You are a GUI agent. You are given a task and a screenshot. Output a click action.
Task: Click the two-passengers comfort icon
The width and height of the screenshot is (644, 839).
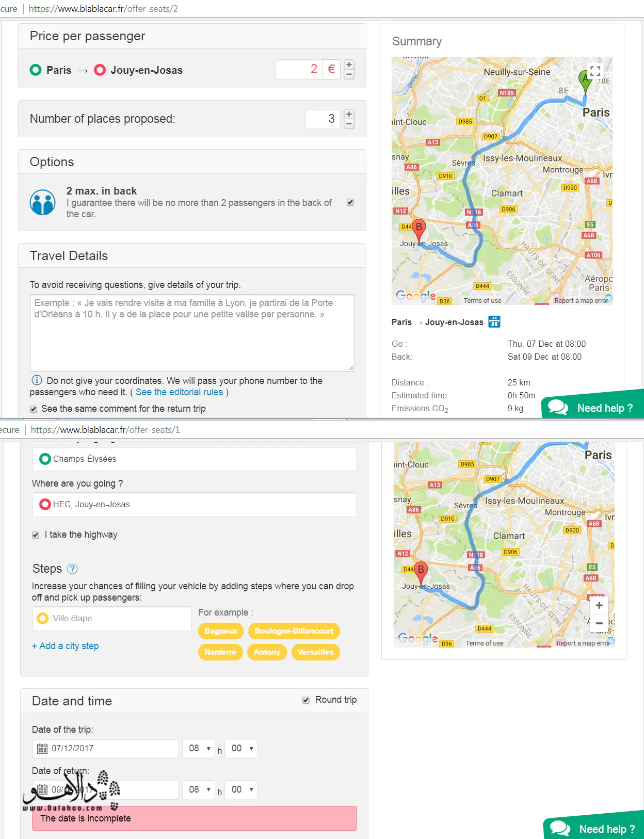(42, 202)
